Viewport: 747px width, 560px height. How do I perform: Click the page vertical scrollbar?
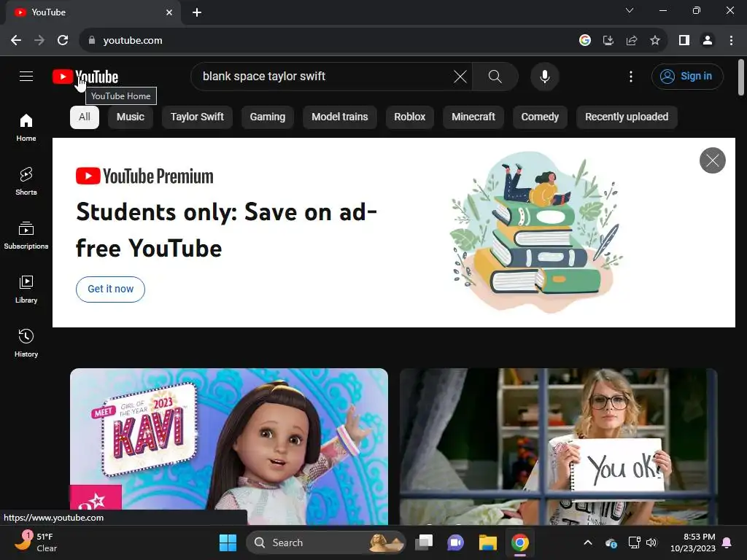(741, 77)
